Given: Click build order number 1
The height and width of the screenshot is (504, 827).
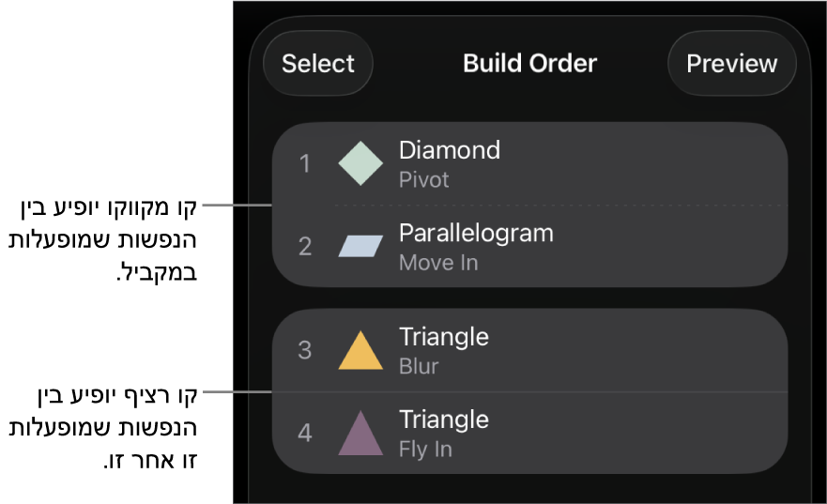Looking at the screenshot, I should pos(304,164).
